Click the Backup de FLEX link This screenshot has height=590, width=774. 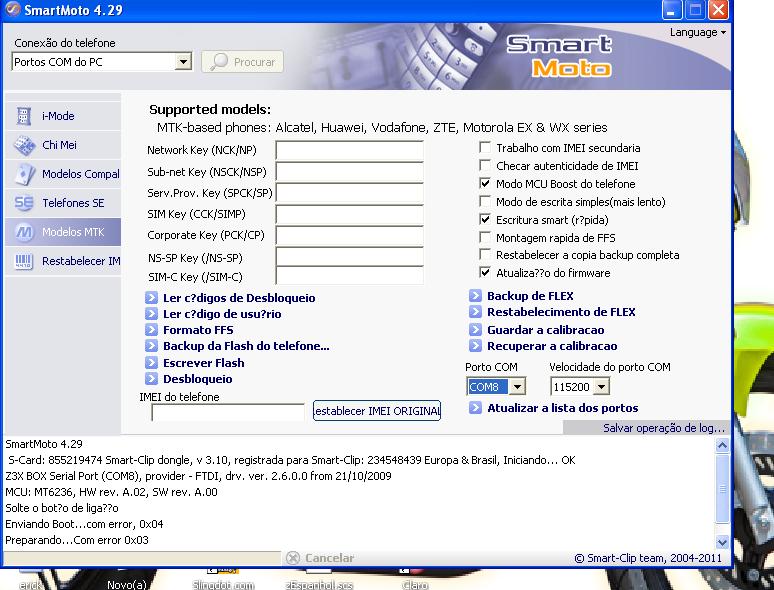click(x=530, y=296)
